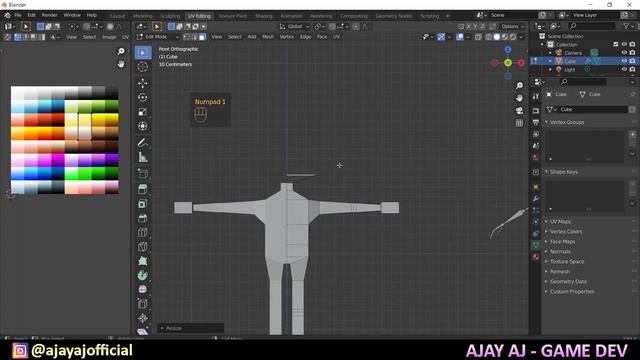The image size is (640, 360).
Task: Select the Select Box tool in 3D viewport toolbar
Action: coord(143,53)
